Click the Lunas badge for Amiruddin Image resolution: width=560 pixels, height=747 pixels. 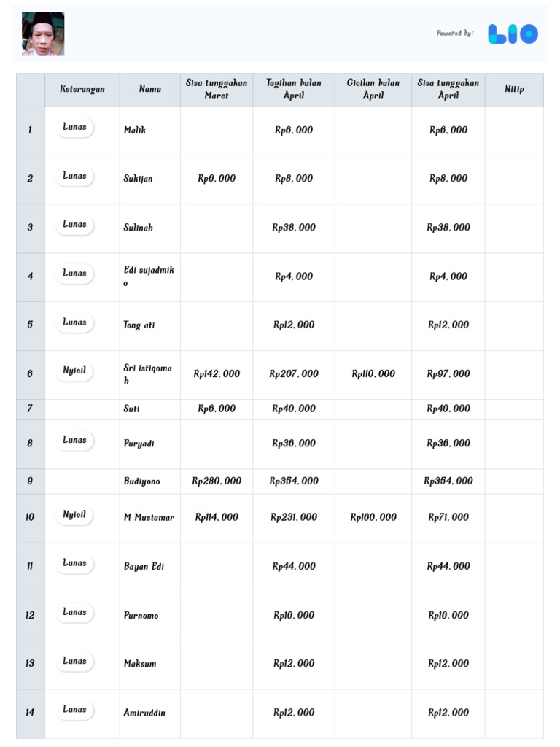coord(74,709)
